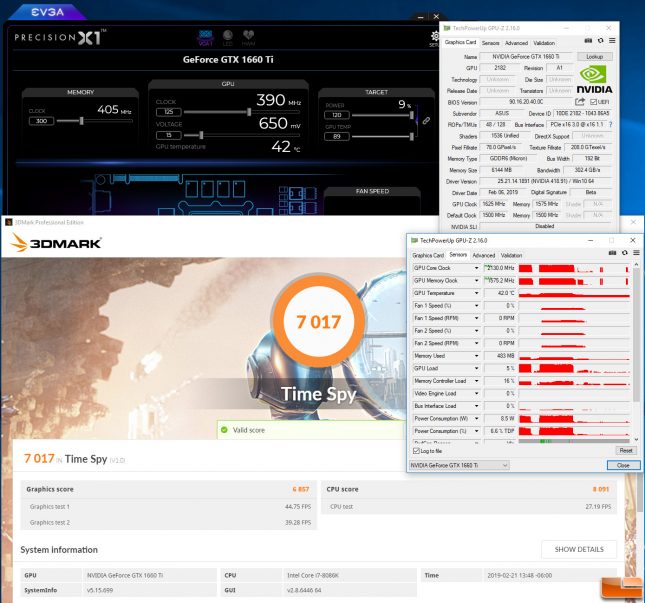Click the voltage offset field showing 15
This screenshot has width=645, height=603.
[x=169, y=135]
